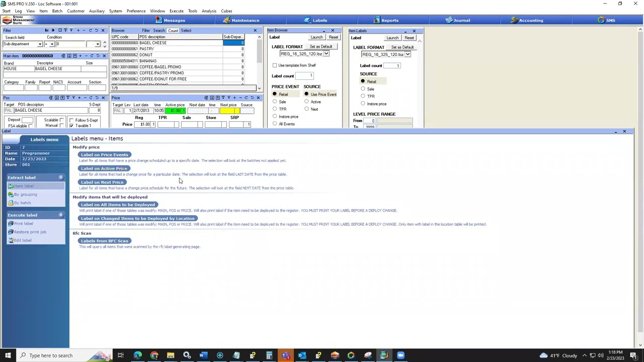Viewport: 644px width, 362px height.
Task: Click Label on Price Events button
Action: click(105, 155)
